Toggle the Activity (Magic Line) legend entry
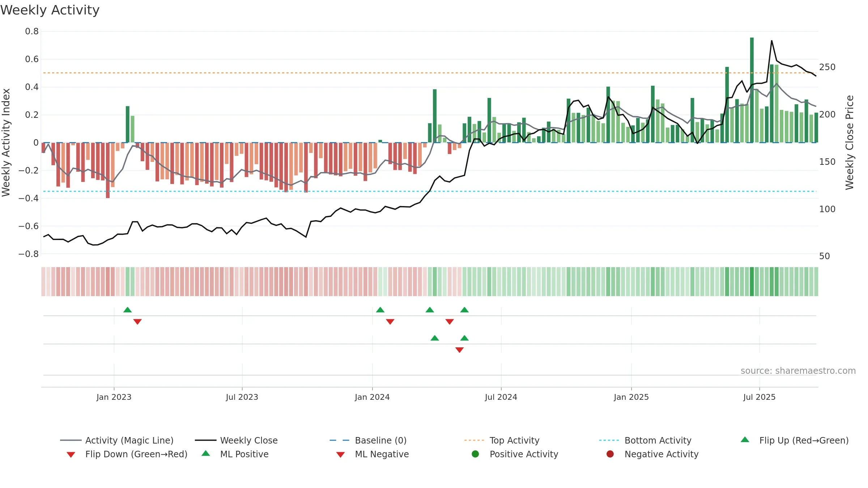 [x=117, y=440]
